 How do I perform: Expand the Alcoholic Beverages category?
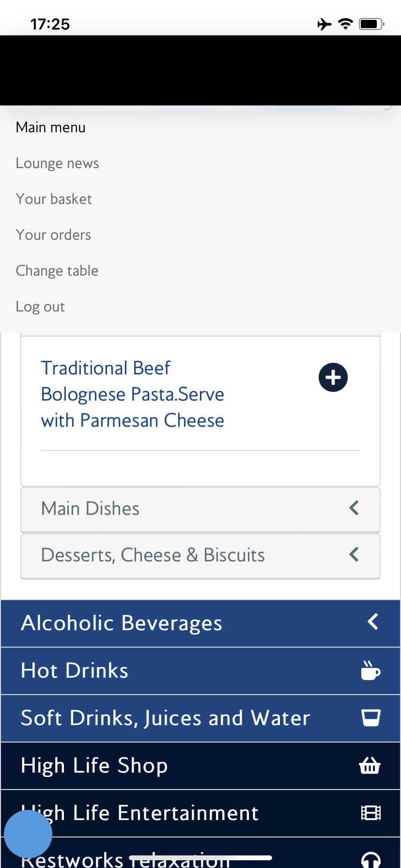[200, 623]
